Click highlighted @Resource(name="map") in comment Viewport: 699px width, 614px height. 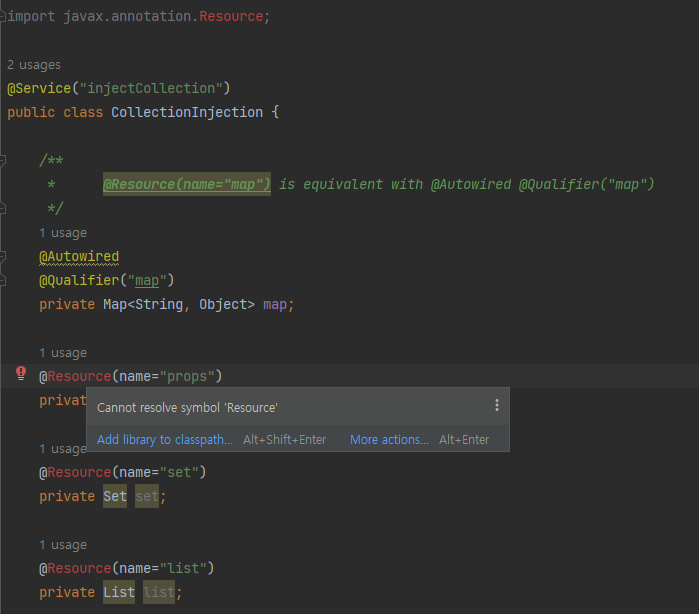pyautogui.click(x=187, y=184)
